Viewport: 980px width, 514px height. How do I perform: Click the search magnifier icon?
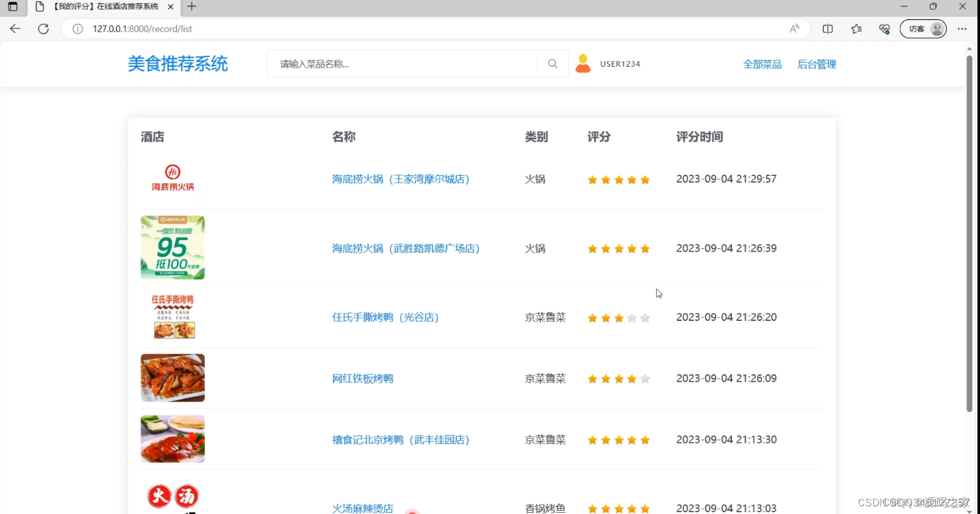point(552,63)
